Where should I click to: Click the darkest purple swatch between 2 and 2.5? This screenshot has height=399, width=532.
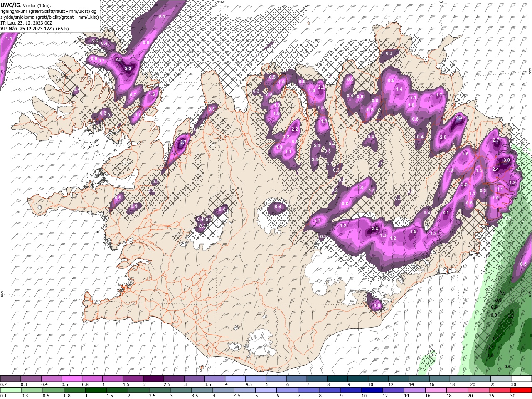click(153, 379)
